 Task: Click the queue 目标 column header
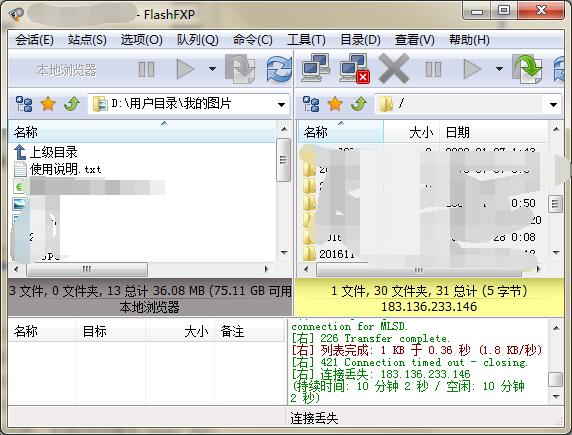tap(111, 331)
